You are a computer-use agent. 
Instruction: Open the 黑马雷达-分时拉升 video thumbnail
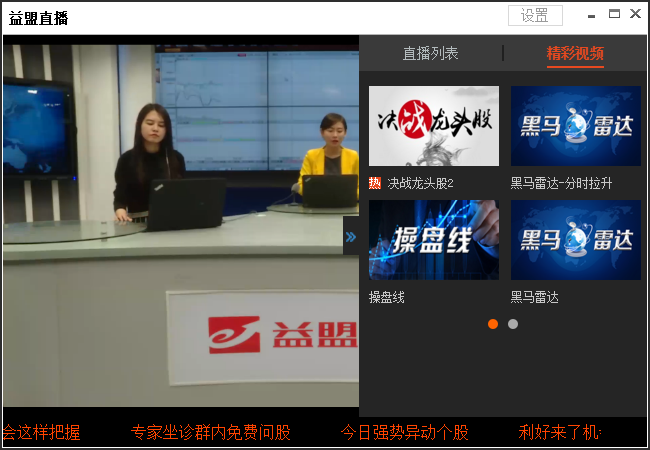tap(576, 126)
